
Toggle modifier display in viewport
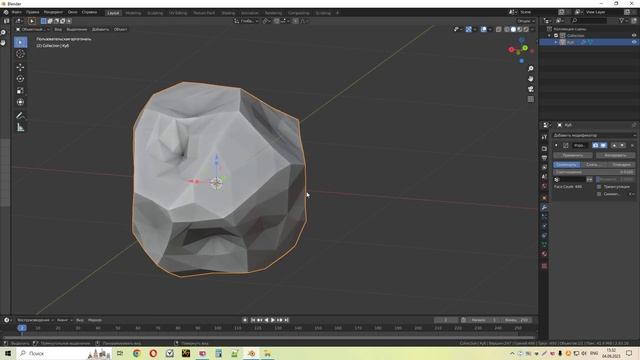click(603, 145)
